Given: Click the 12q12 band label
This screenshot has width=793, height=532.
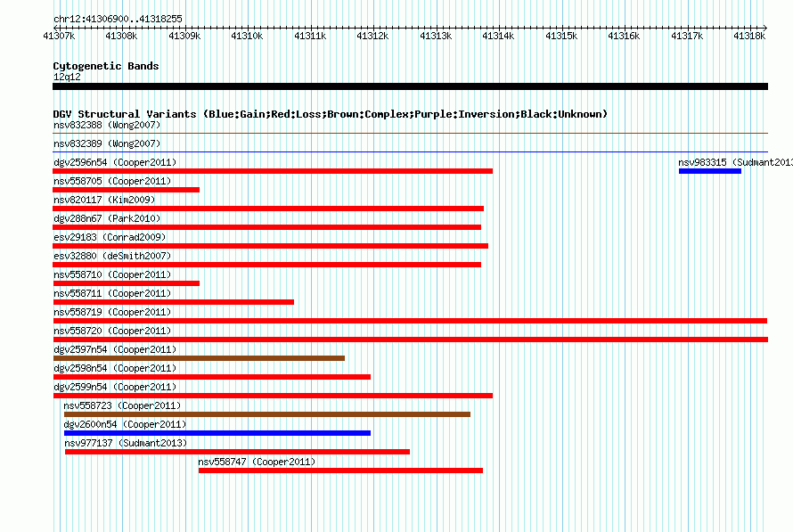Looking at the screenshot, I should coord(67,77).
